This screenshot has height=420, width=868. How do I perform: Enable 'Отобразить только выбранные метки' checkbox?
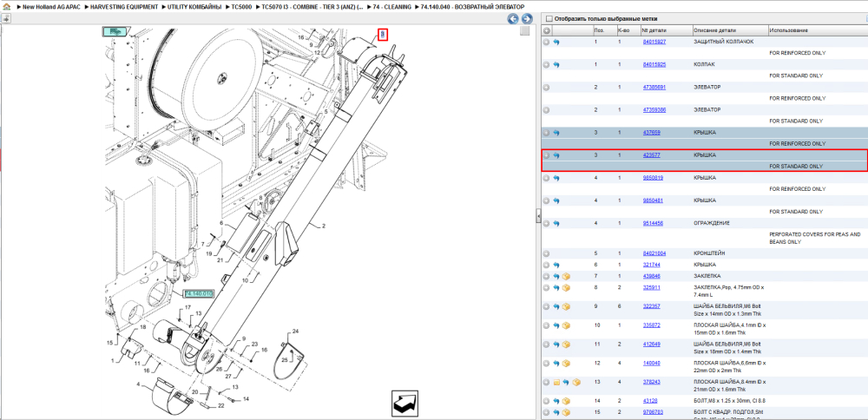click(x=549, y=19)
